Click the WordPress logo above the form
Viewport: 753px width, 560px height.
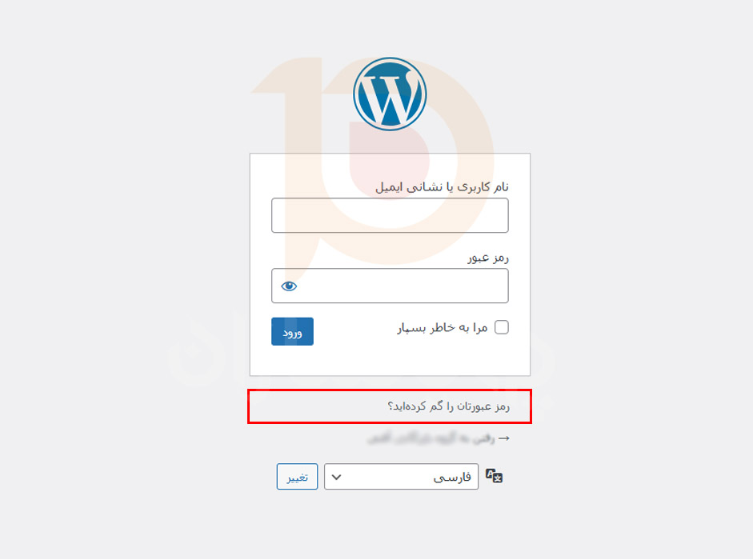390,94
